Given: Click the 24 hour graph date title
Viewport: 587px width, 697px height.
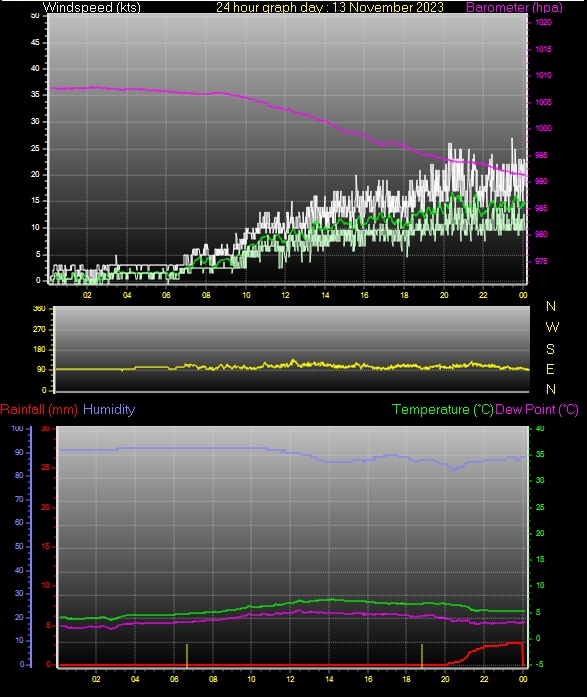Looking at the screenshot, I should click(330, 7).
